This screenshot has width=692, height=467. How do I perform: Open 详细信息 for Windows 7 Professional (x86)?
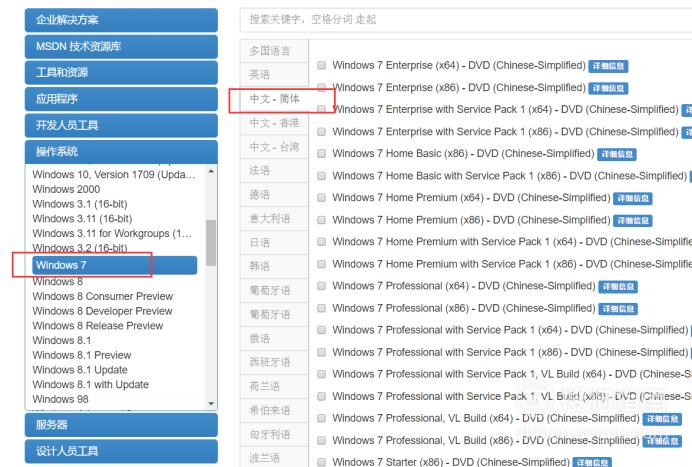[x=618, y=309]
